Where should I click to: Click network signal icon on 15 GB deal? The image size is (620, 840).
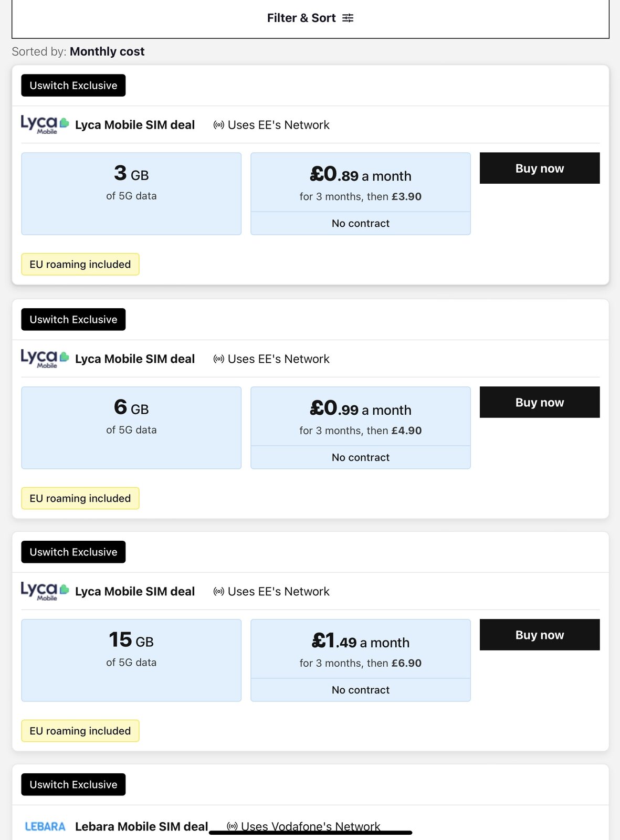pos(218,592)
